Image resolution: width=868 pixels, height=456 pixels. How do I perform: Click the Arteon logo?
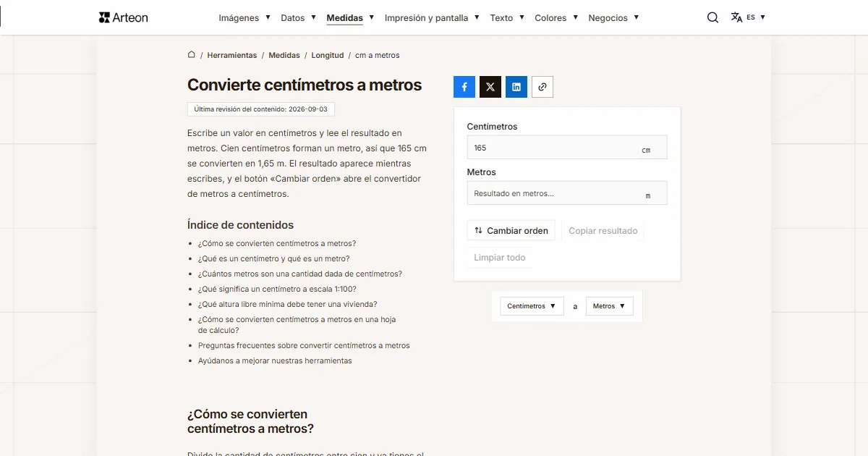(123, 17)
